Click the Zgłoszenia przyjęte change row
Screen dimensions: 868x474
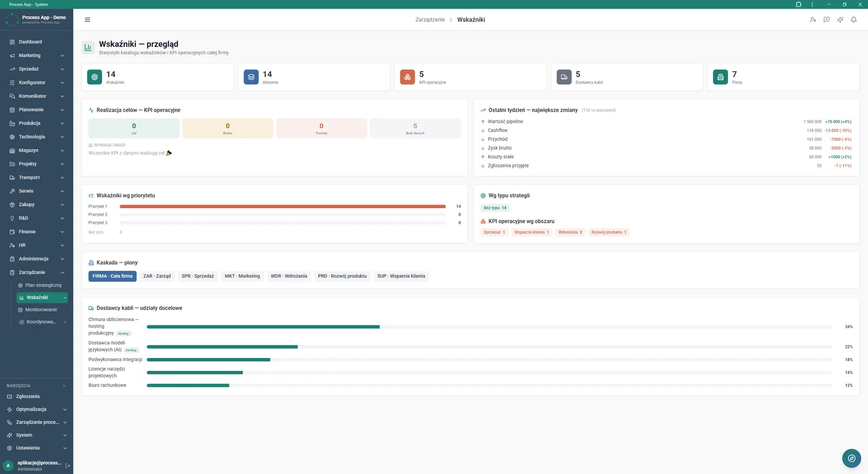pyautogui.click(x=666, y=165)
